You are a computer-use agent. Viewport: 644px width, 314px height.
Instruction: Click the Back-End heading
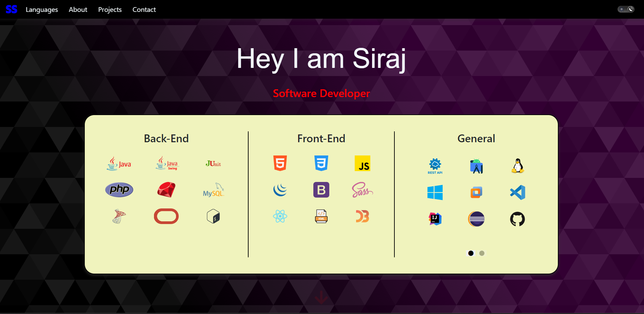(166, 138)
